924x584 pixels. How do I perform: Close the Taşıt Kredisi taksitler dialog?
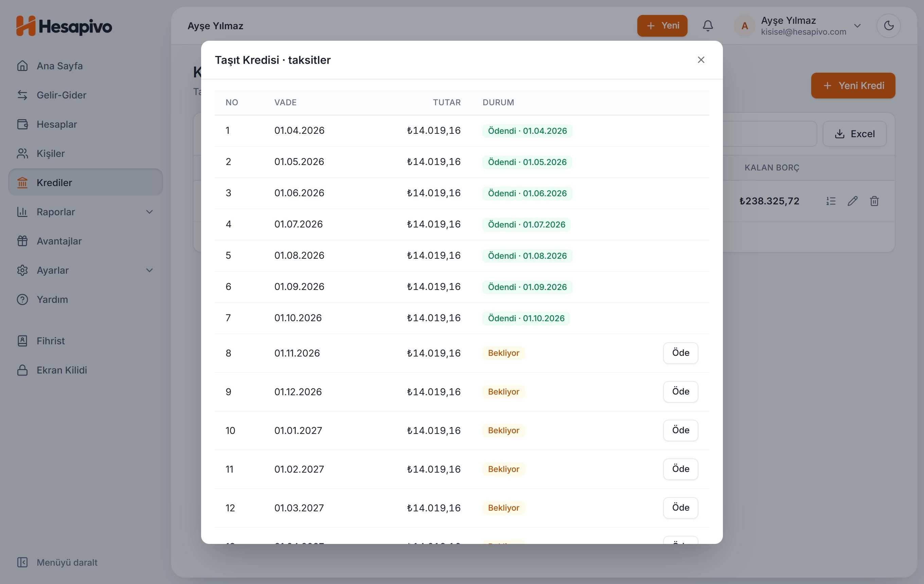(701, 60)
